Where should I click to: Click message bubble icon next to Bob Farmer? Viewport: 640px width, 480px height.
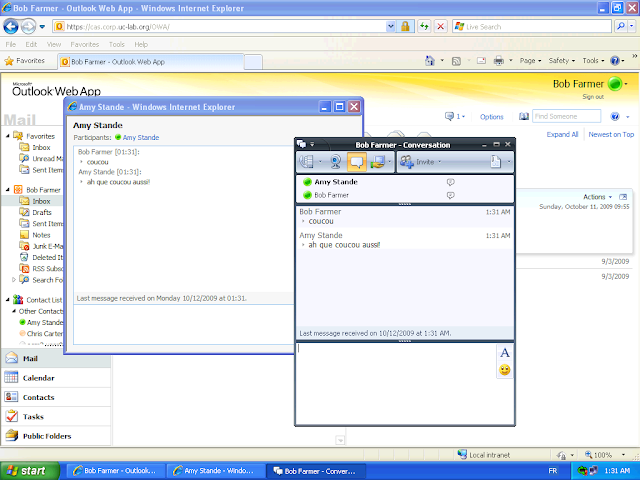pos(451,196)
